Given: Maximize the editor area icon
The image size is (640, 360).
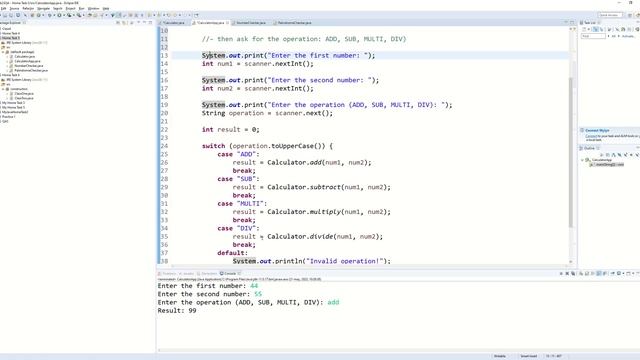Looking at the screenshot, I should pyautogui.click(x=572, y=22).
